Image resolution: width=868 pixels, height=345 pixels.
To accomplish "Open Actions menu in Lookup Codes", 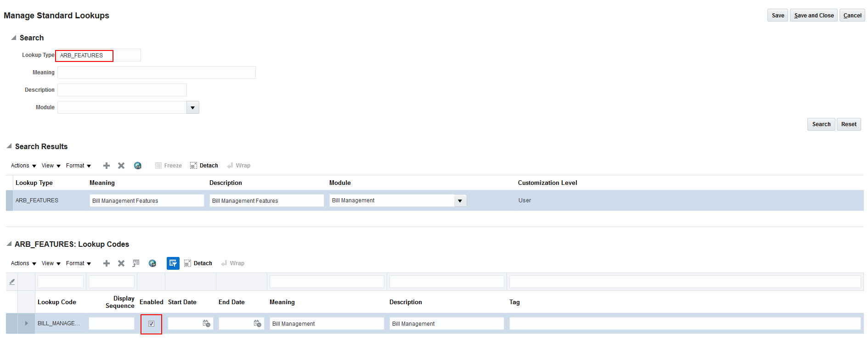I will [x=23, y=263].
